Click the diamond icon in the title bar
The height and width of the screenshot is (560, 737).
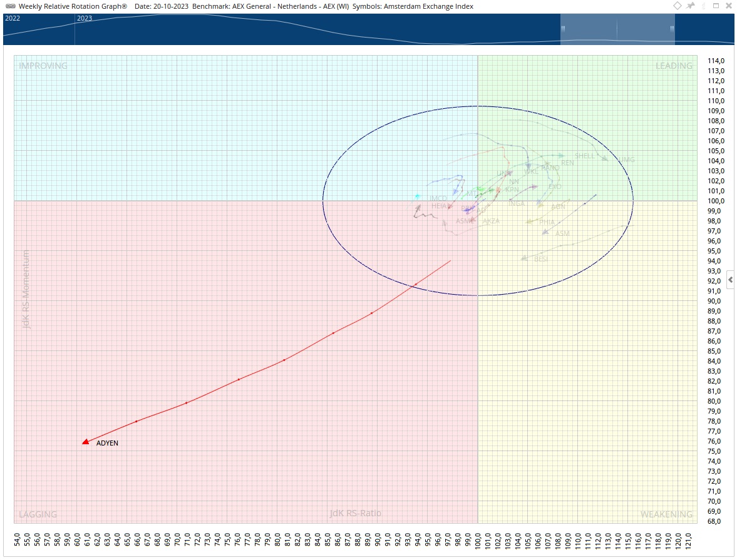tap(678, 6)
